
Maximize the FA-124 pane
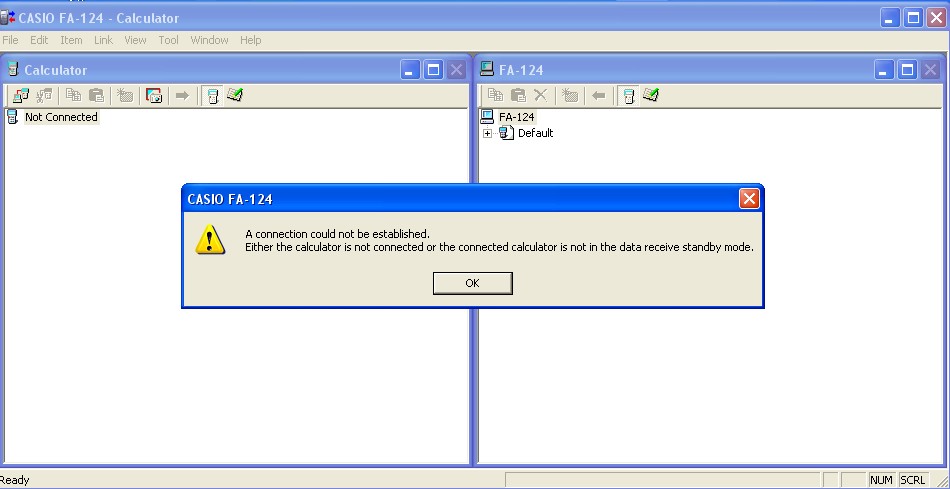click(x=907, y=70)
